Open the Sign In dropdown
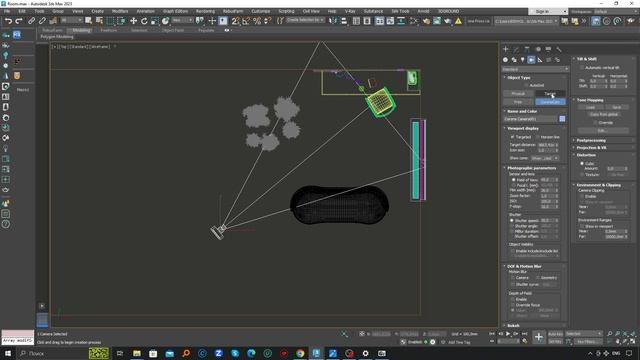This screenshot has height=360, width=640. [548, 11]
